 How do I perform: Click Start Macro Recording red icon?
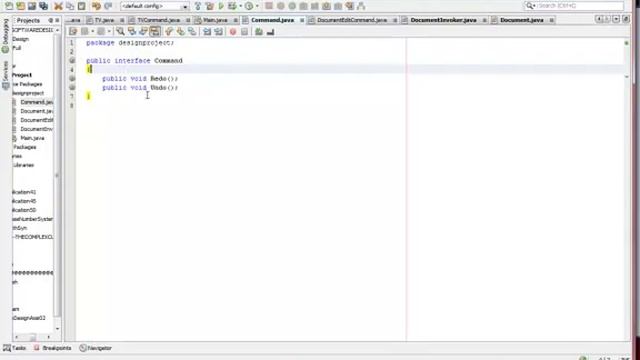point(233,32)
